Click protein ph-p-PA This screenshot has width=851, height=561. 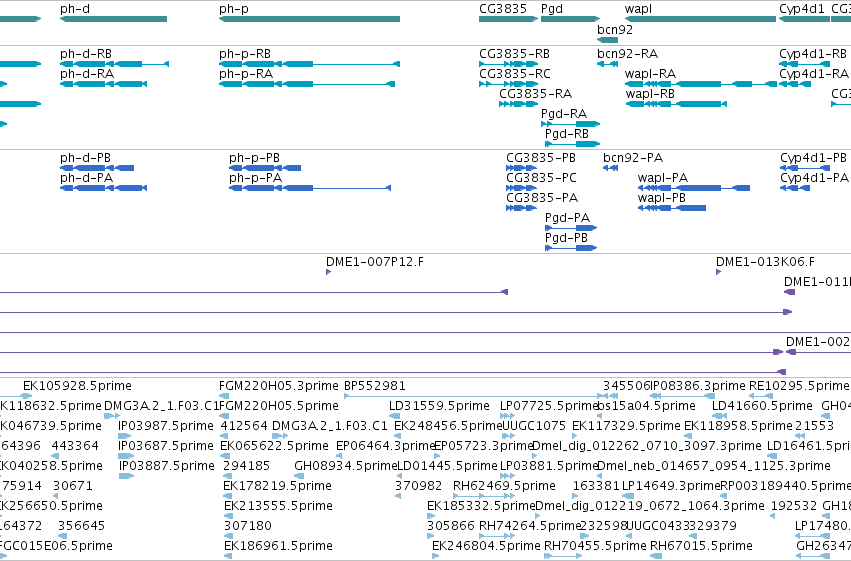310,188
